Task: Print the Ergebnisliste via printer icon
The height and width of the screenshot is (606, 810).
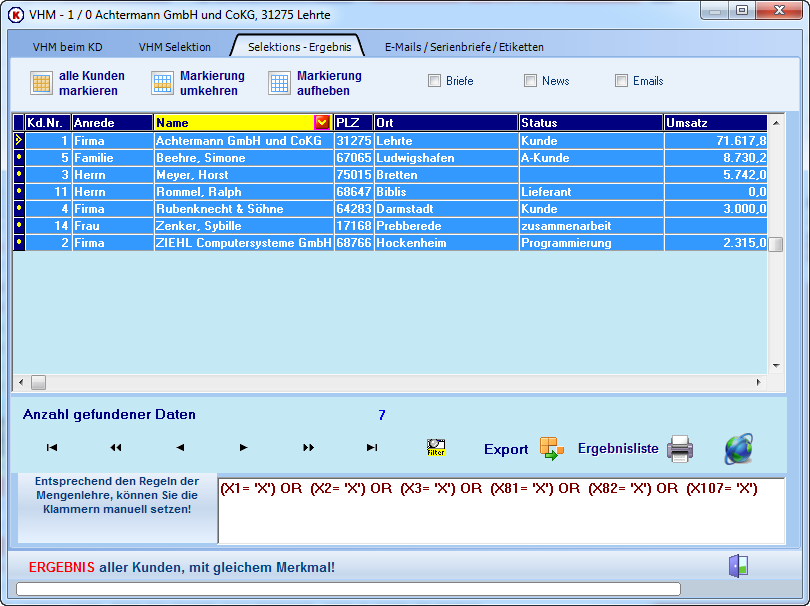Action: click(x=680, y=448)
